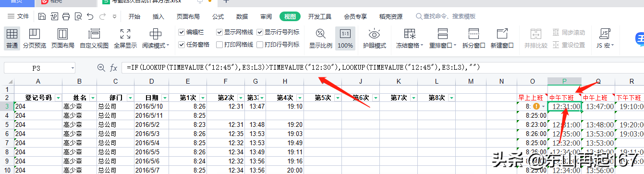This screenshot has height=174, width=644.
Task: Toggle 显示网格线 checkbox
Action: 219,33
